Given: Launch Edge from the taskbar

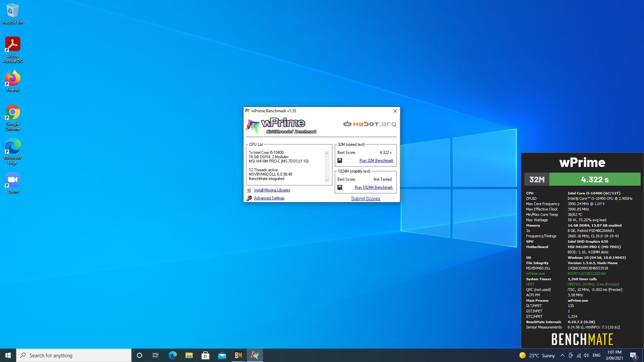Looking at the screenshot, I should 172,355.
